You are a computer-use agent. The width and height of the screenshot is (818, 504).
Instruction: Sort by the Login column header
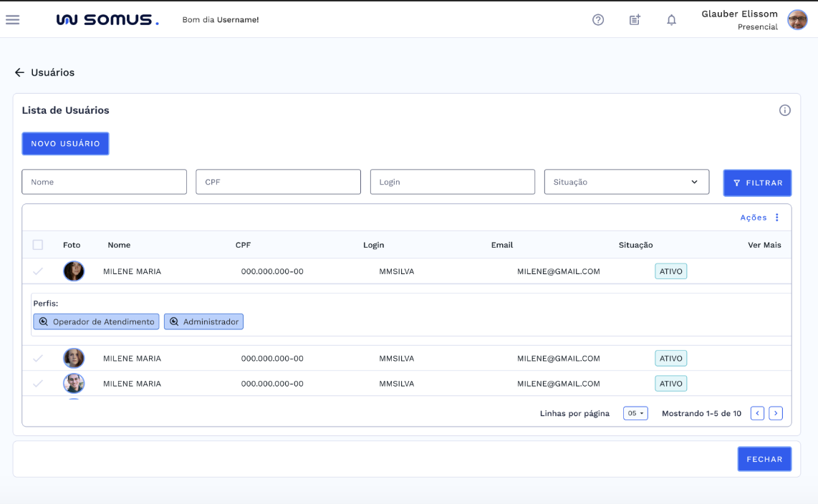pos(373,245)
